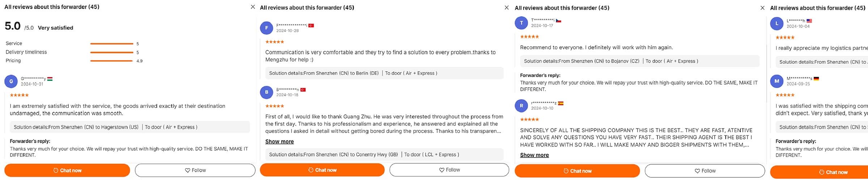
Task: Click the Spanish flag next to reviewer R
Action: (561, 104)
